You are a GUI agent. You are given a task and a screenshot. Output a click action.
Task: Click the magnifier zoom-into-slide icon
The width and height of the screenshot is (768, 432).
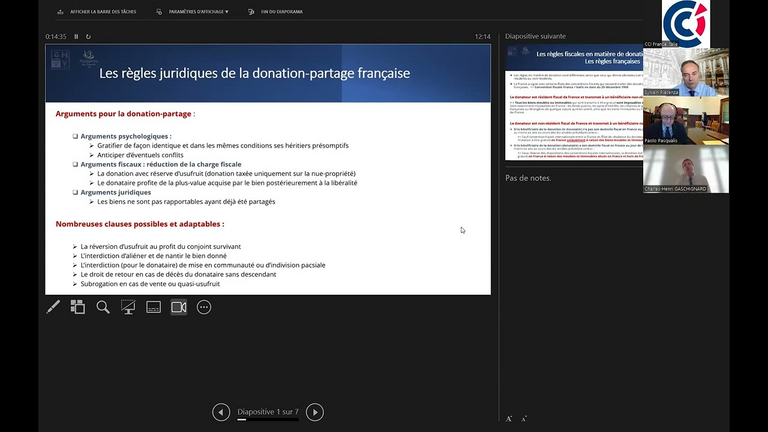click(x=103, y=307)
